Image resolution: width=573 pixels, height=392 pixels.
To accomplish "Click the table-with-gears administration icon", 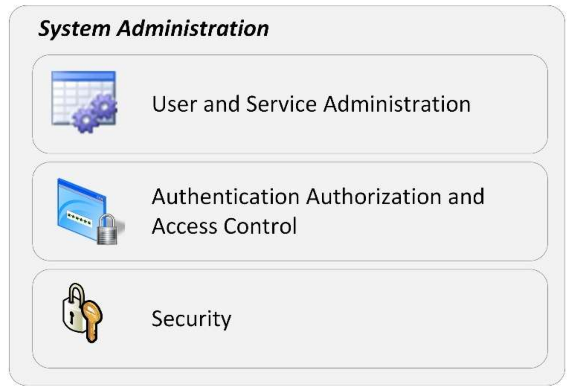I will click(84, 102).
